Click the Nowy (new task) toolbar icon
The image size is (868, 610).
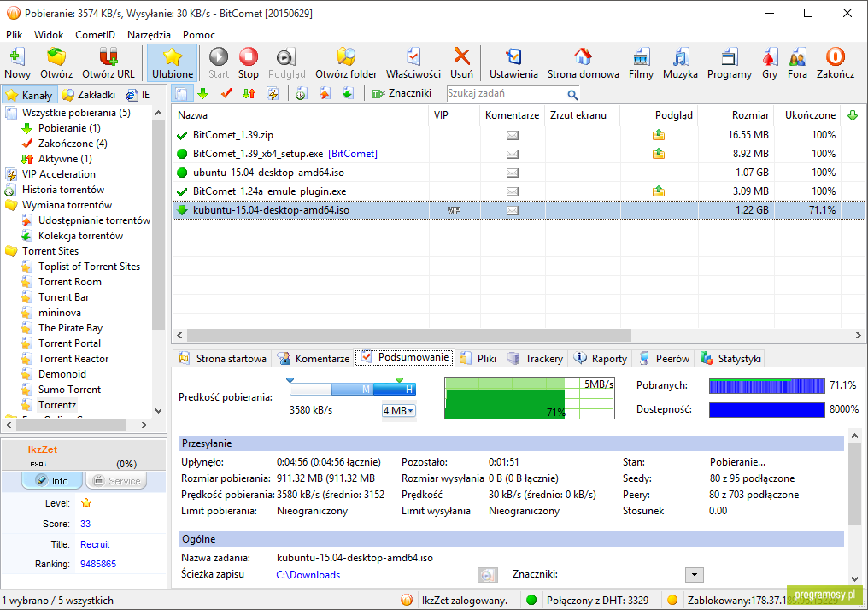tap(17, 62)
